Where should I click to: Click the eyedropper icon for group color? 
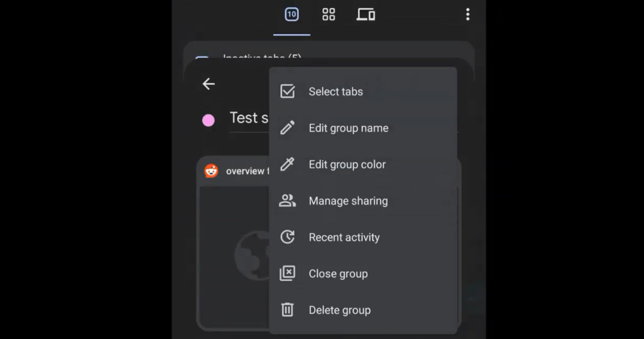(287, 164)
